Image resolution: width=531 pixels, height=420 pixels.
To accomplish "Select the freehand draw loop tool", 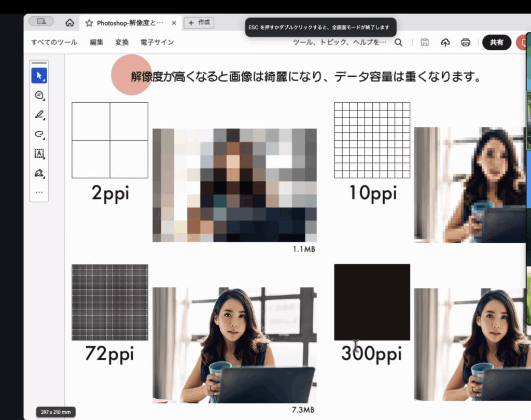I will coord(39,134).
